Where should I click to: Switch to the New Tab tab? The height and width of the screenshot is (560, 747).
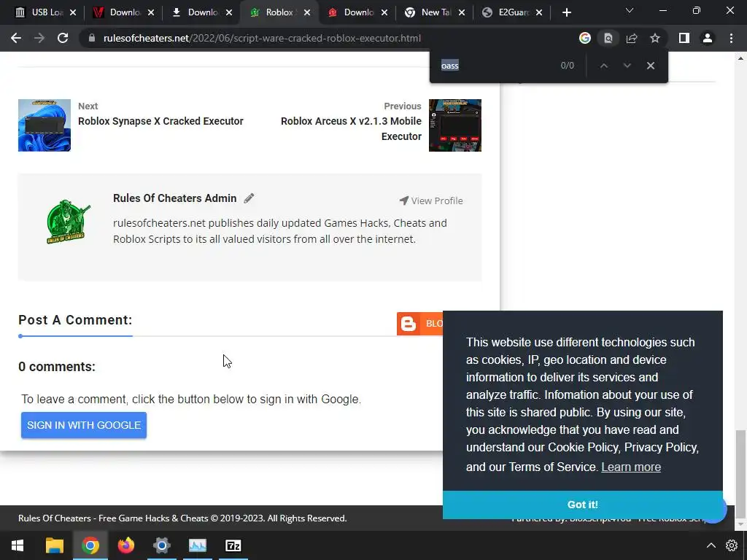[x=435, y=12]
